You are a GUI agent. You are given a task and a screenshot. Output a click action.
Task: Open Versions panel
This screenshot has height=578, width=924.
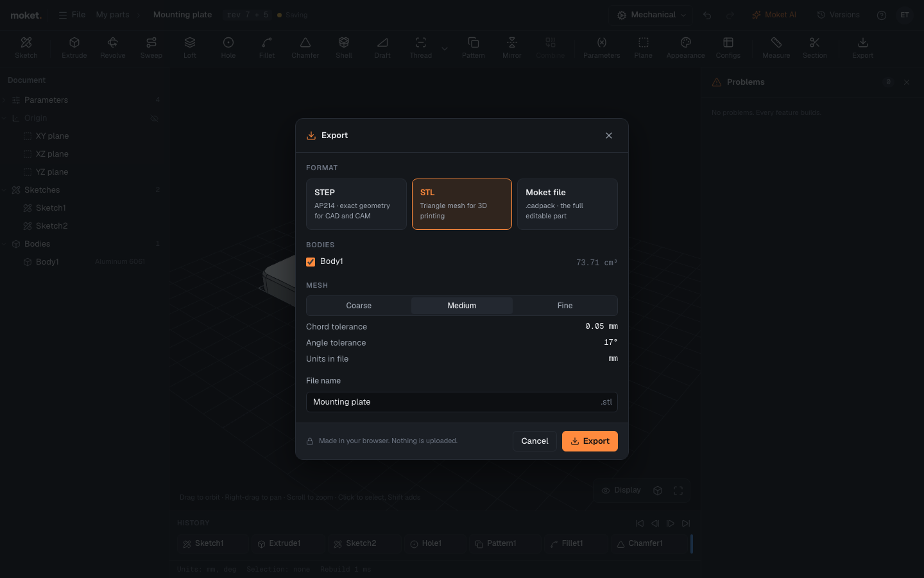click(x=838, y=15)
